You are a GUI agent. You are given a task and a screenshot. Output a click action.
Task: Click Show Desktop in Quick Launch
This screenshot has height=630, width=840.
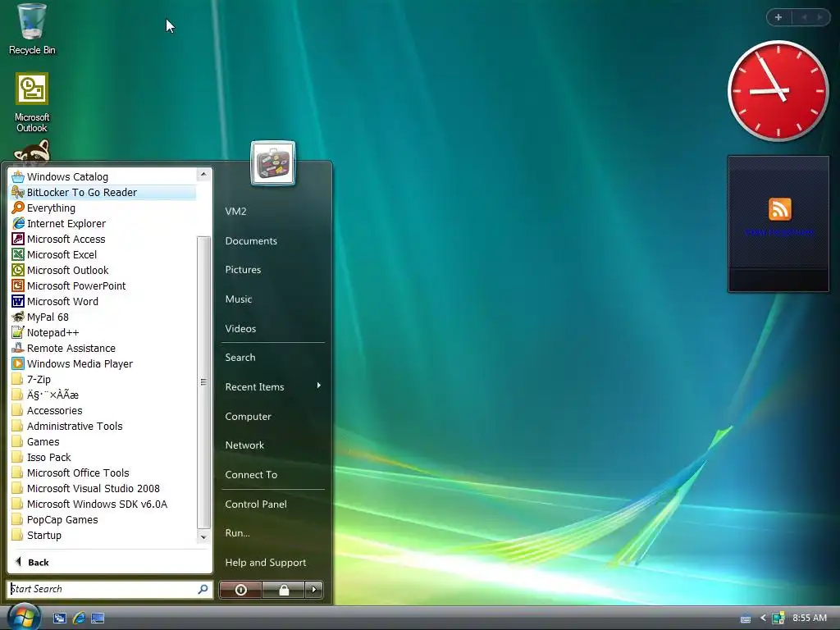pyautogui.click(x=98, y=618)
